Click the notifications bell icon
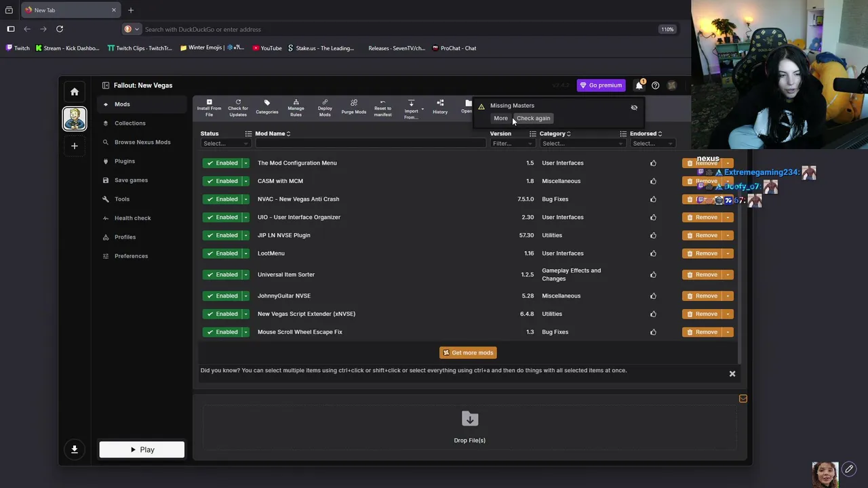 pos(639,85)
